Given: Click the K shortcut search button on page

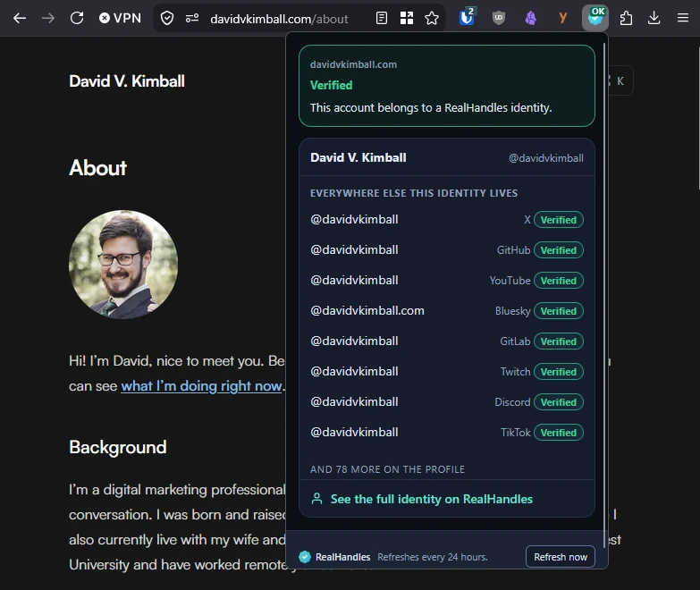Looking at the screenshot, I should [620, 80].
